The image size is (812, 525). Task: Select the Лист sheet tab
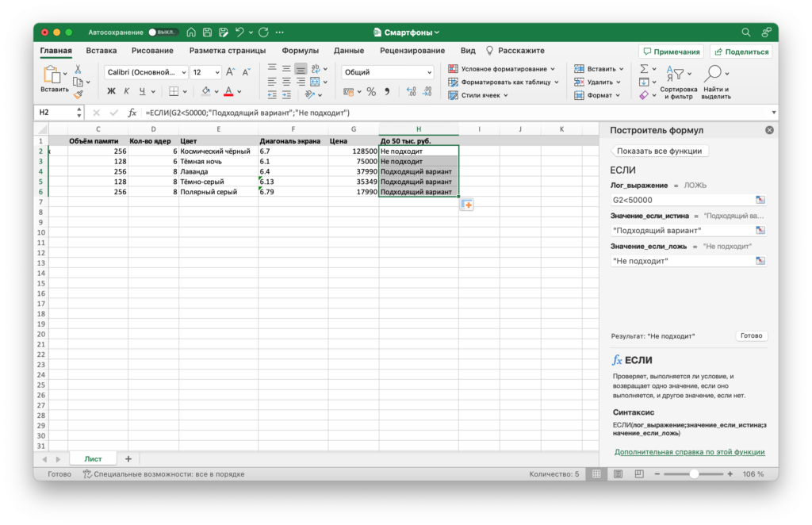[x=94, y=458]
